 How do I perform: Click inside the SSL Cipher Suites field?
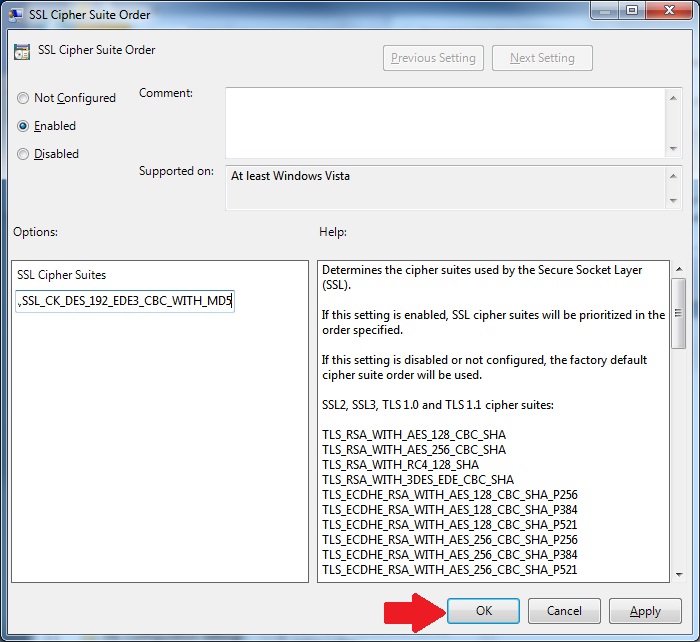pyautogui.click(x=125, y=301)
